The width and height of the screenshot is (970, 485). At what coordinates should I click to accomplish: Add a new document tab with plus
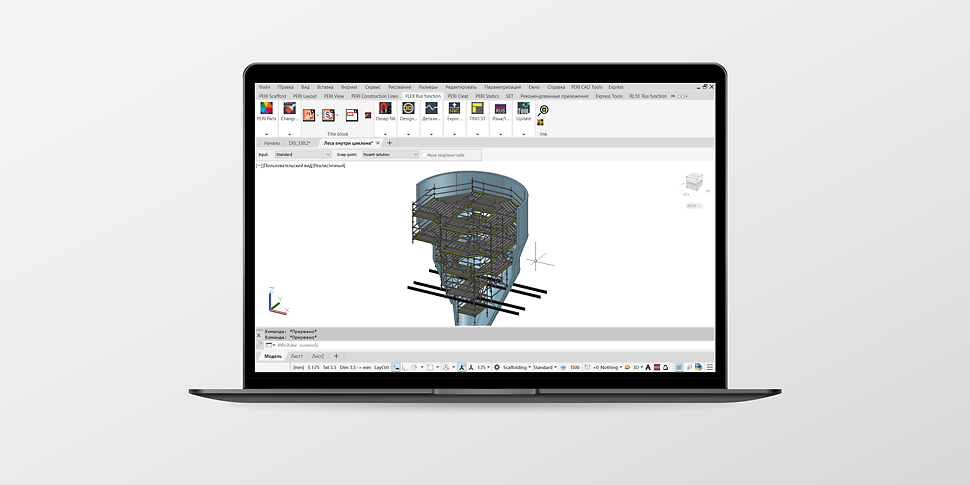point(390,143)
